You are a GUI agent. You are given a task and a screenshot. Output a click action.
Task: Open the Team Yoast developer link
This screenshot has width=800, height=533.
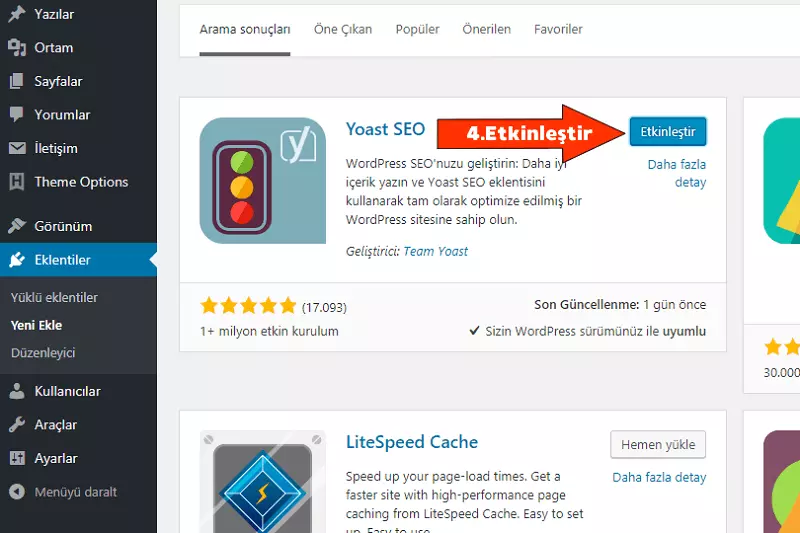[x=435, y=251]
